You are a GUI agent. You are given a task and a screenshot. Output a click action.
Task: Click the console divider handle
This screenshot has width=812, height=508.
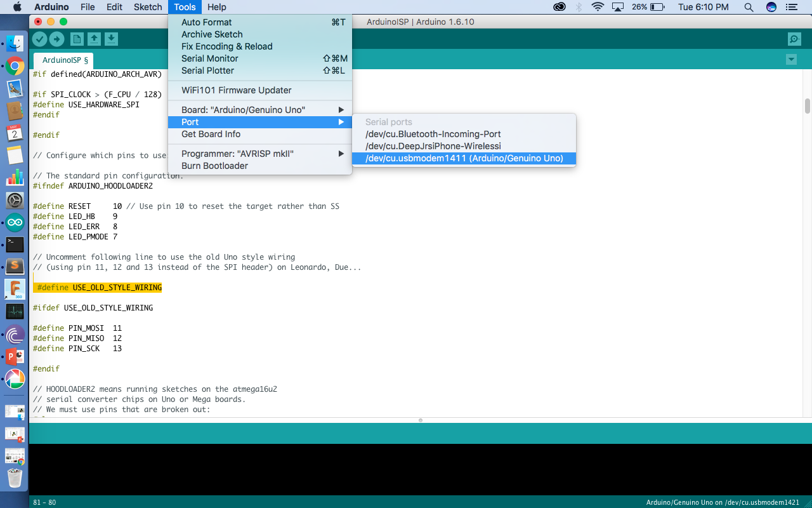tap(421, 420)
